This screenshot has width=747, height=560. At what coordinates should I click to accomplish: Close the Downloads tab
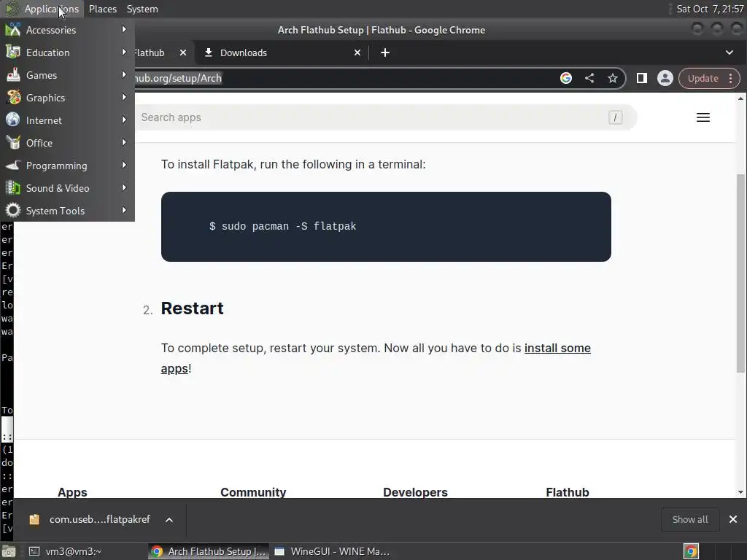[x=357, y=52]
